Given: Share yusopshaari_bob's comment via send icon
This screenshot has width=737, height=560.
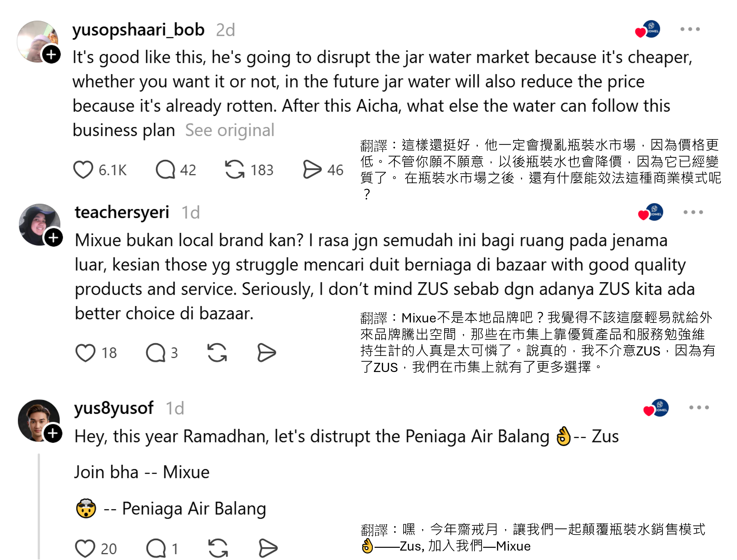Looking at the screenshot, I should tap(312, 170).
